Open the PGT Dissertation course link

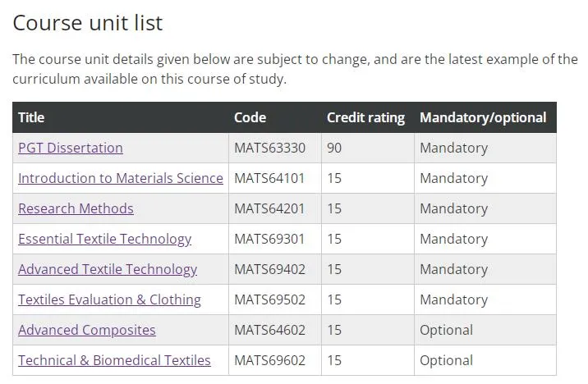coord(71,148)
